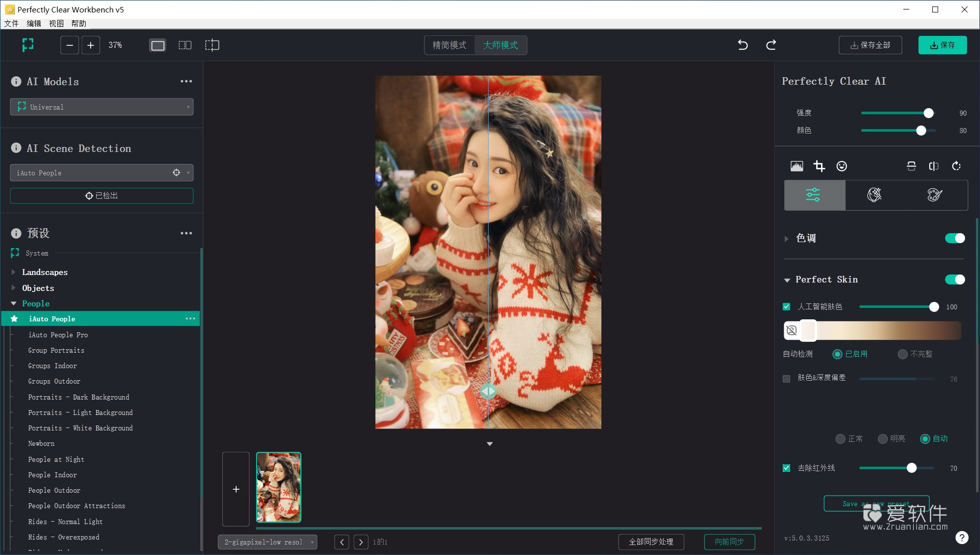Open the histogram panel icon
This screenshot has width=980, height=555.
pyautogui.click(x=796, y=166)
